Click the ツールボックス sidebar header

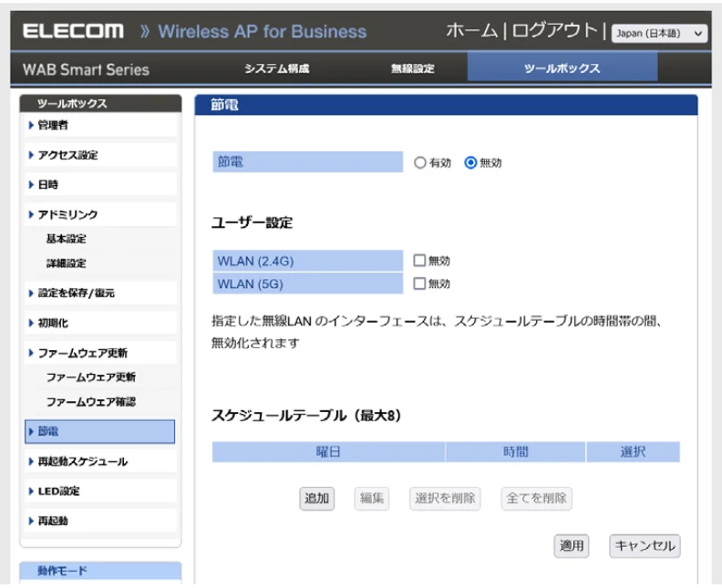coord(100,104)
